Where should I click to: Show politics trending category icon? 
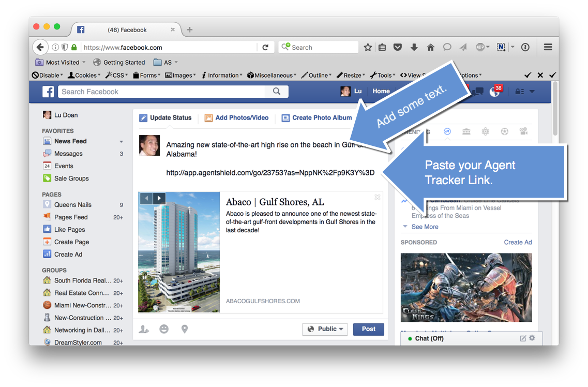coord(466,131)
